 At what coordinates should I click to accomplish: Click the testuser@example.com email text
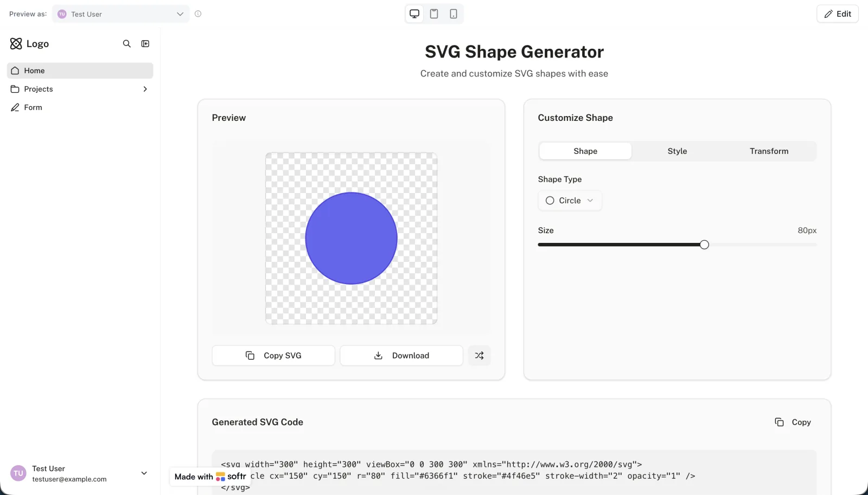pyautogui.click(x=69, y=479)
